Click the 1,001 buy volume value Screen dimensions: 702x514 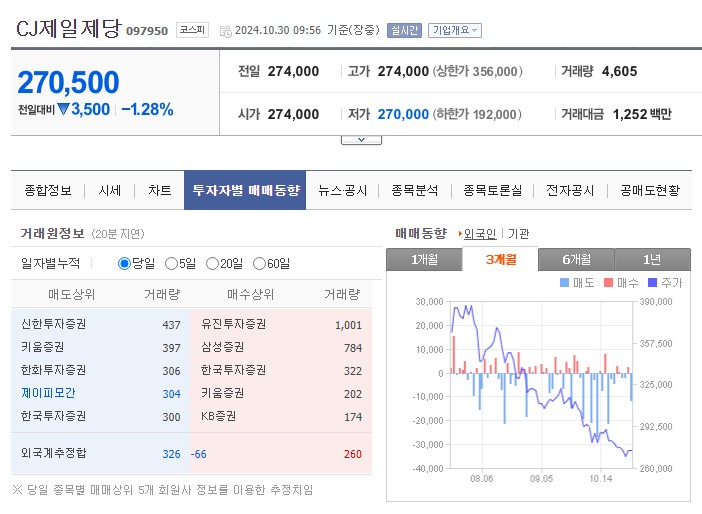[x=348, y=325]
